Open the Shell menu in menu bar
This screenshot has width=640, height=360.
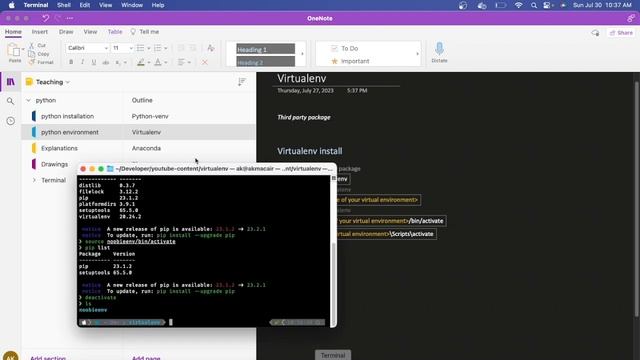[x=64, y=5]
